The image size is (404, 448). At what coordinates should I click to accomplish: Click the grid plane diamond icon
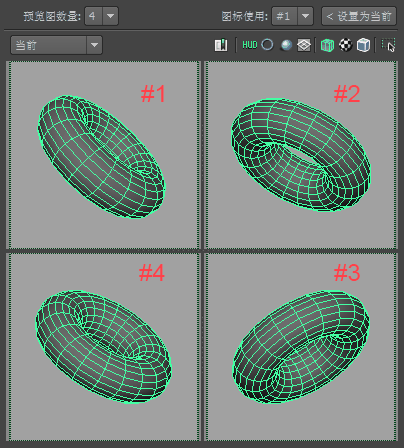[x=304, y=45]
